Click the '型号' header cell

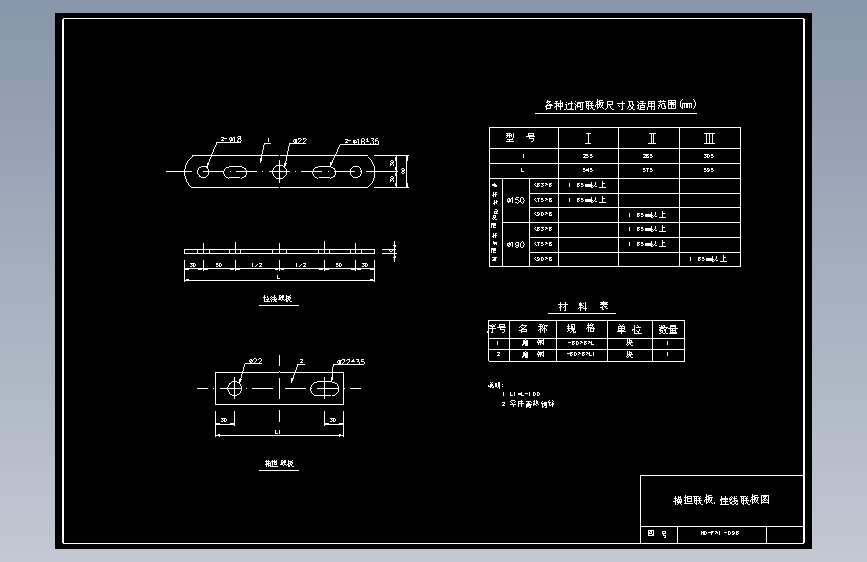click(524, 138)
